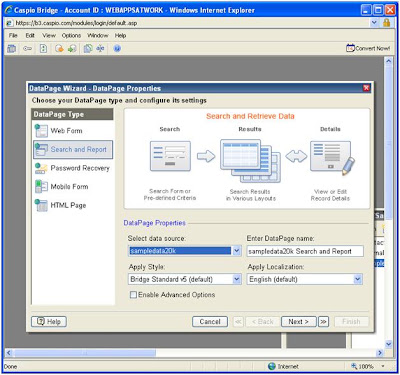Viewport: 400px width, 375px height.
Task: Select the Password Recovery DataPage type
Action: point(73,168)
